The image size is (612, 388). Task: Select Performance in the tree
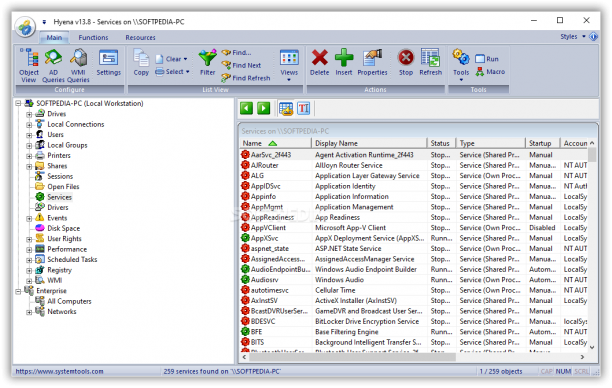pyautogui.click(x=67, y=249)
